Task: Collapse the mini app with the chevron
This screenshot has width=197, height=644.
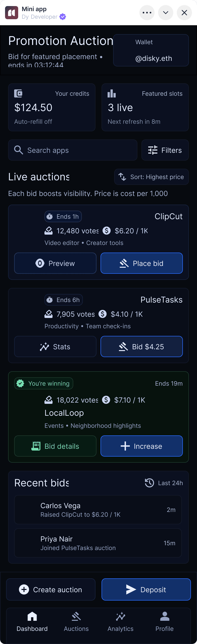Action: pos(165,12)
